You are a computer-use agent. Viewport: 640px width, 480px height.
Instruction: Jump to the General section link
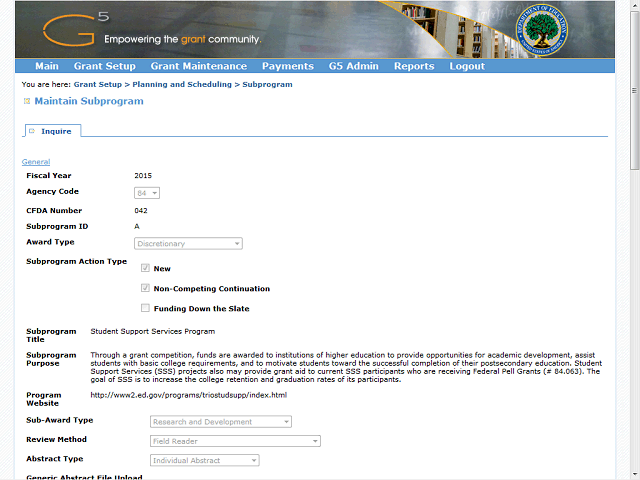(36, 162)
